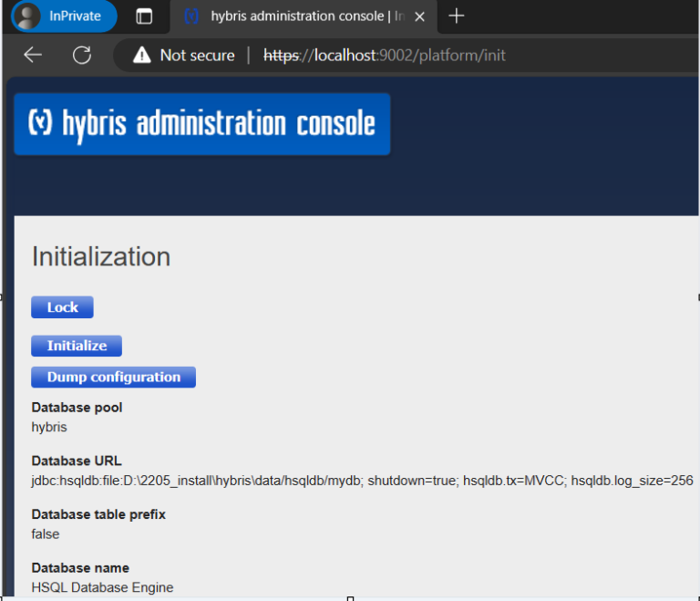Click the Database URL label
700x601 pixels.
point(77,461)
